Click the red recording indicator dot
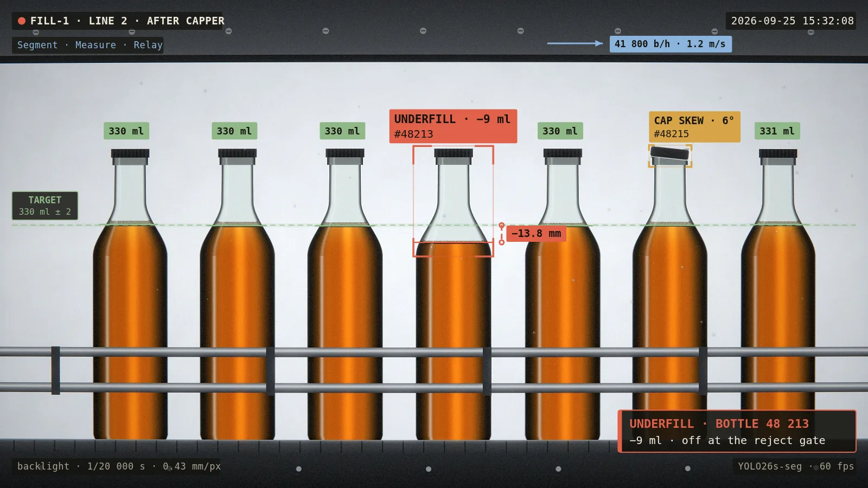868x488 pixels. pos(22,21)
